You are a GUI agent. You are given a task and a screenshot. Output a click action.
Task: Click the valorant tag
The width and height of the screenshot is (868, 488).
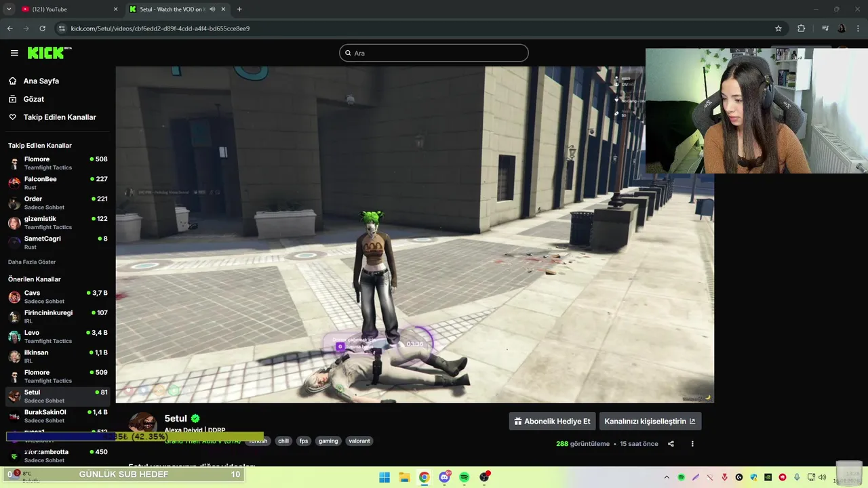(x=359, y=441)
